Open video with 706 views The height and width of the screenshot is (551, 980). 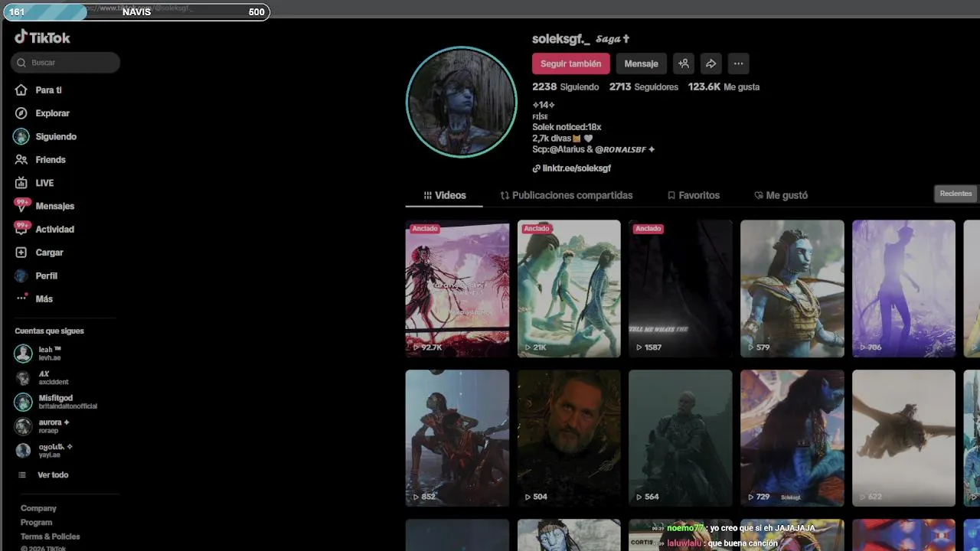pyautogui.click(x=904, y=289)
